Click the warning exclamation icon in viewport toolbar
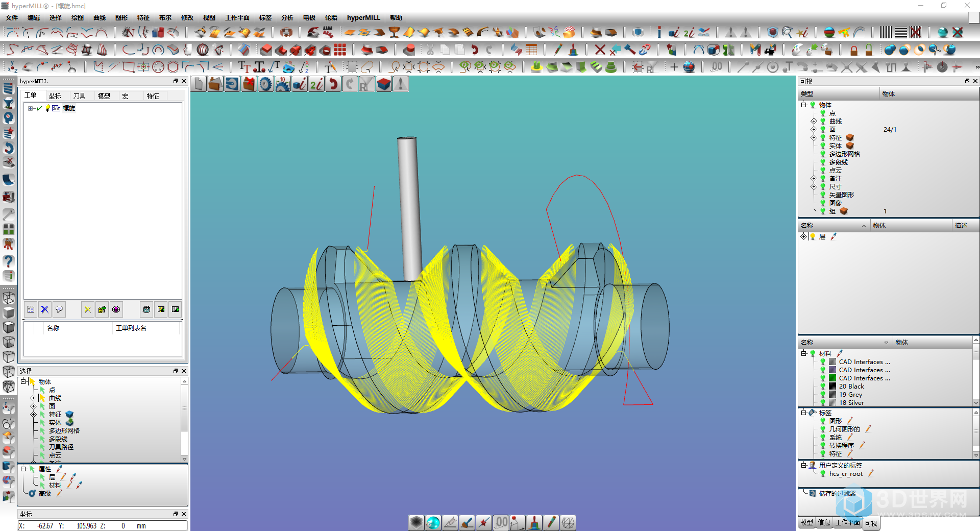This screenshot has height=531, width=980. pyautogui.click(x=401, y=84)
